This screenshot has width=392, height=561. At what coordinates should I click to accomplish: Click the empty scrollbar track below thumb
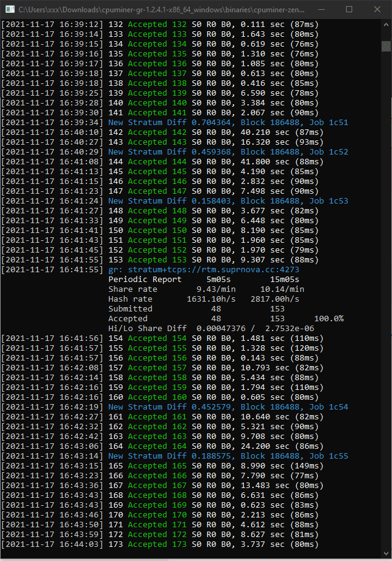click(386, 300)
